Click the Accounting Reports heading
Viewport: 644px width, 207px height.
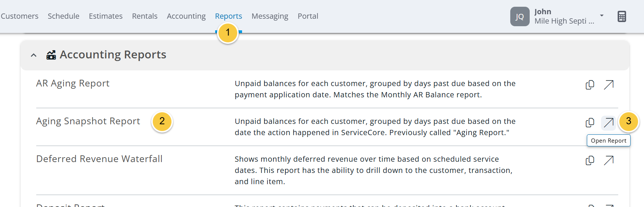click(113, 55)
